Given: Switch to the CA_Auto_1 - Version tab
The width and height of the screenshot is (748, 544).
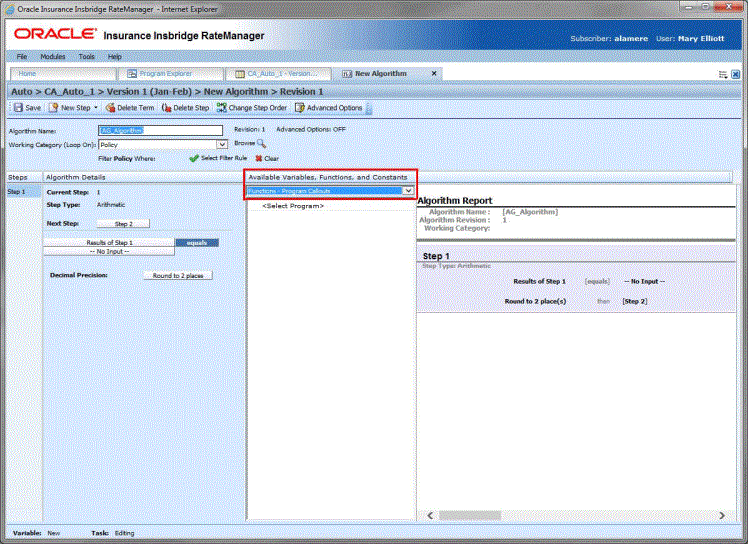Looking at the screenshot, I should coord(278,73).
